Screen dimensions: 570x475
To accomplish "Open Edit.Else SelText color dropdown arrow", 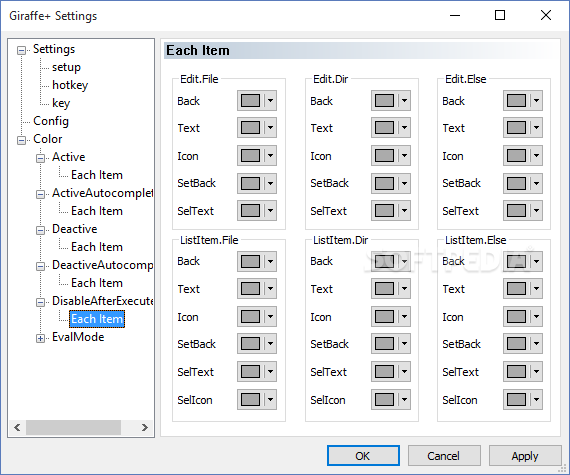I will click(x=537, y=210).
